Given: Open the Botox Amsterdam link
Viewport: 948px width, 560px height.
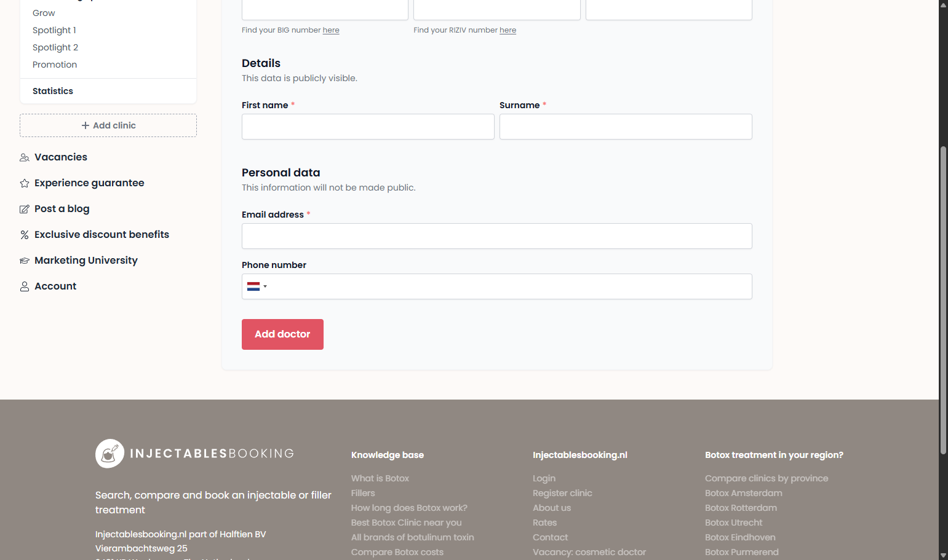Looking at the screenshot, I should [744, 493].
